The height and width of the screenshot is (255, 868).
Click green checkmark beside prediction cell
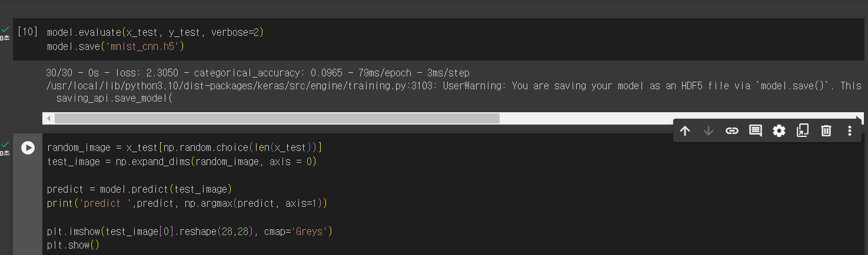pyautogui.click(x=6, y=143)
